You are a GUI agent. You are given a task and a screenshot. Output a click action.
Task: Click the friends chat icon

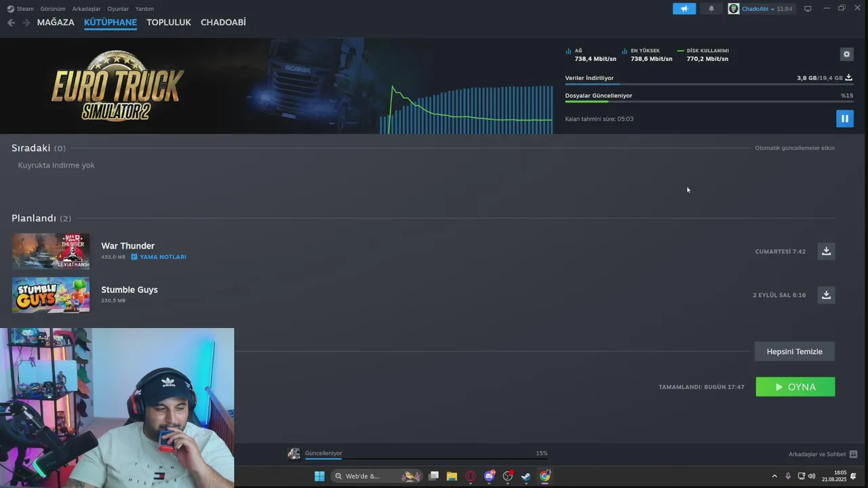853,454
